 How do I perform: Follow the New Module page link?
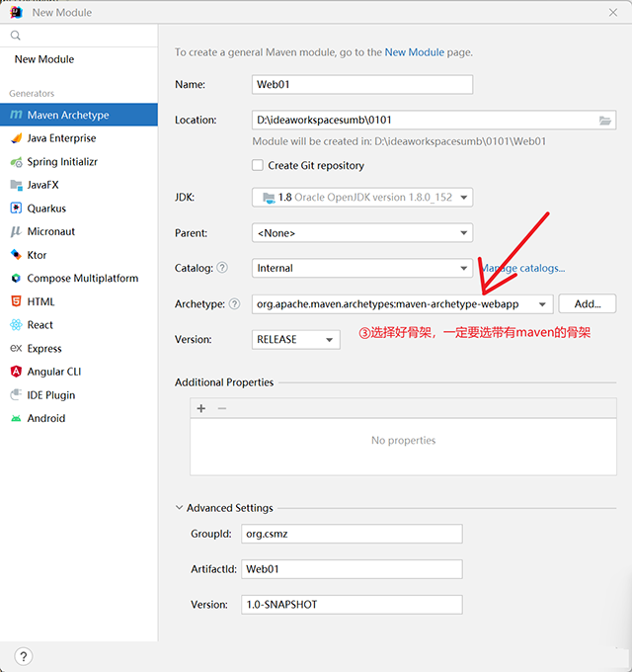click(414, 52)
